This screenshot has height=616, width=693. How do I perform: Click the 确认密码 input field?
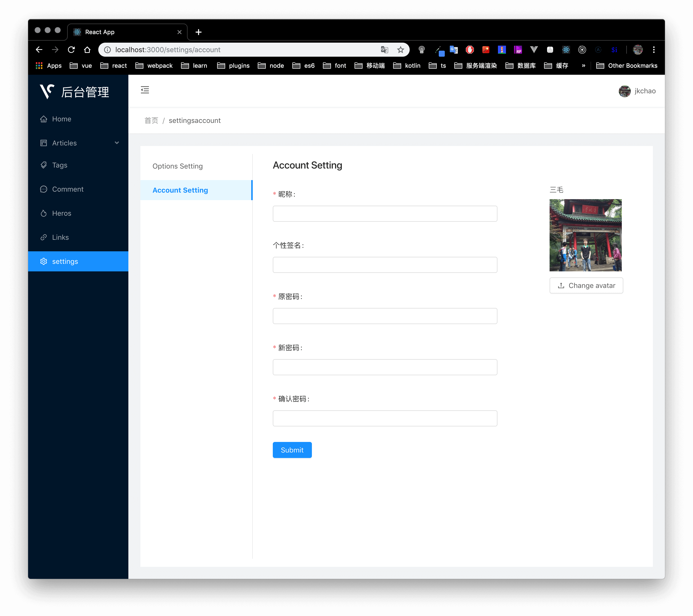385,418
